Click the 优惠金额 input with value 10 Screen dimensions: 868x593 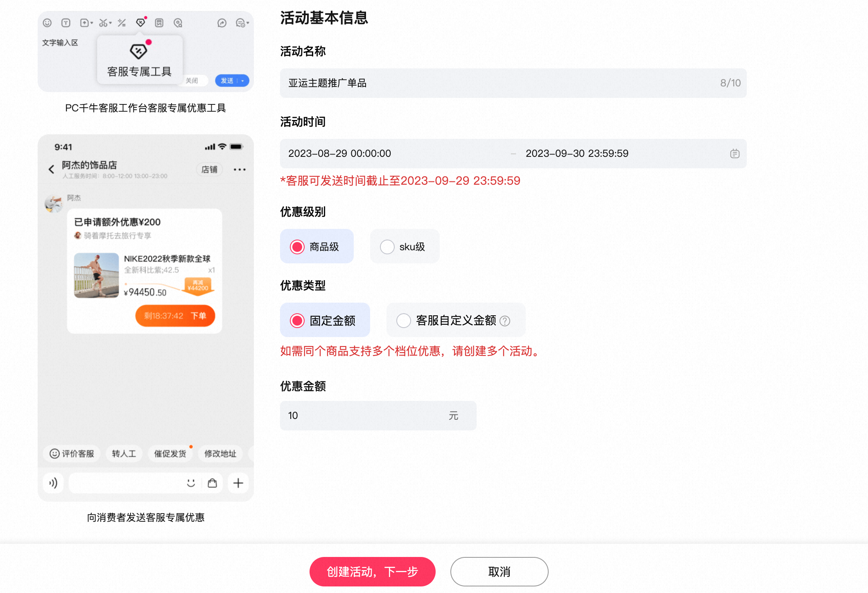pos(378,416)
